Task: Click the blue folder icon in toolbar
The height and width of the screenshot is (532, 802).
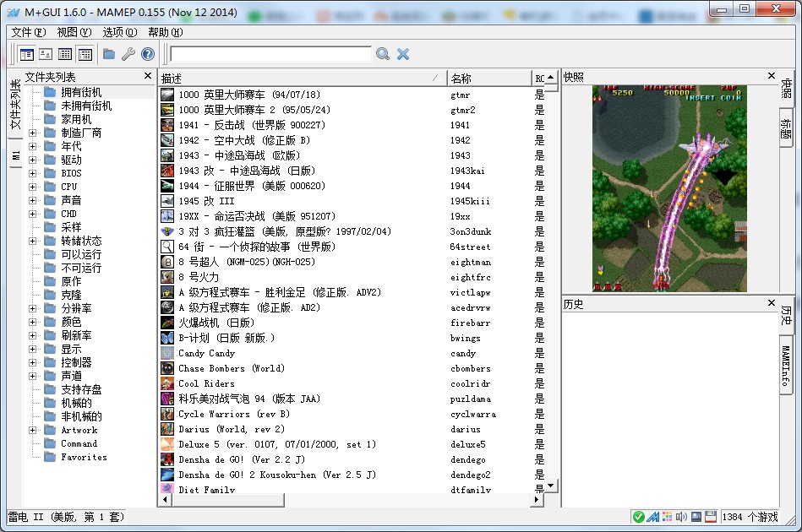Action: pyautogui.click(x=109, y=54)
